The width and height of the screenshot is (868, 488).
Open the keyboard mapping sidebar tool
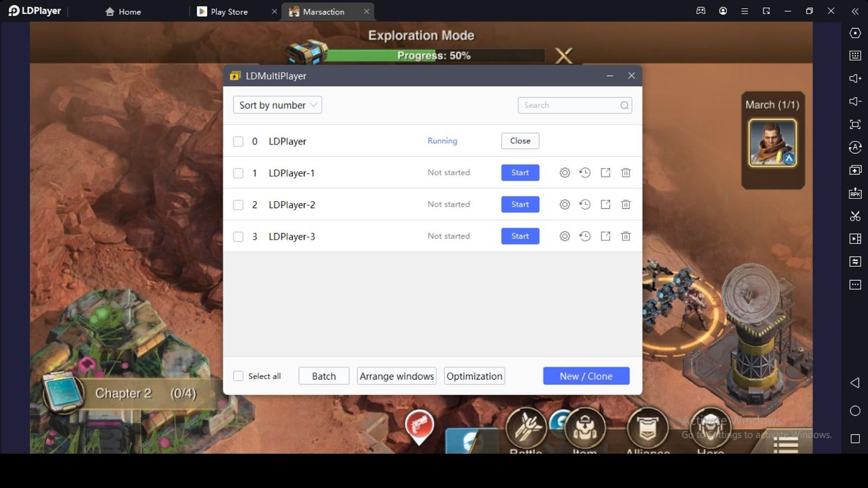click(x=855, y=55)
